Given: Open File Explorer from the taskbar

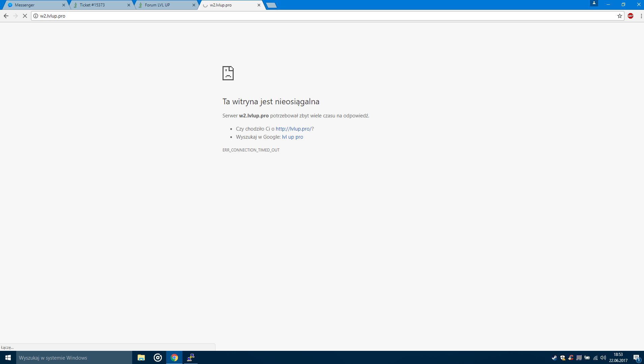Looking at the screenshot, I should pos(141,358).
